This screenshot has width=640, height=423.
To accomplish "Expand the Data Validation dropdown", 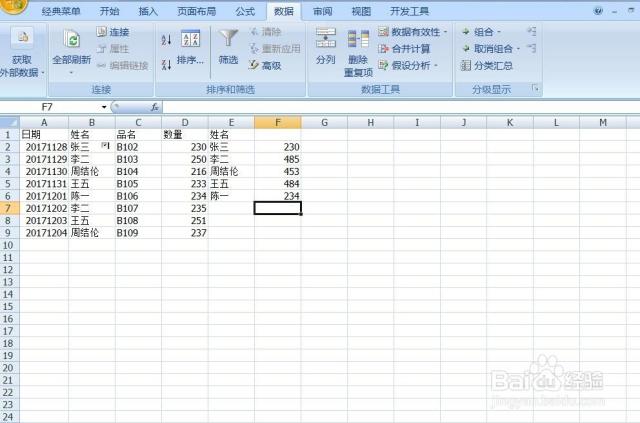I will [445, 32].
